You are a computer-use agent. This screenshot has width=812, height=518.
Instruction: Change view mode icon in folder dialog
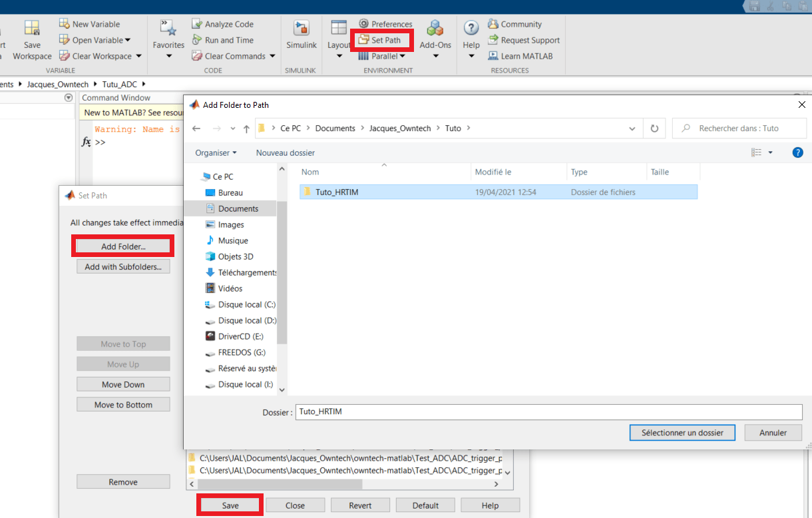point(757,152)
